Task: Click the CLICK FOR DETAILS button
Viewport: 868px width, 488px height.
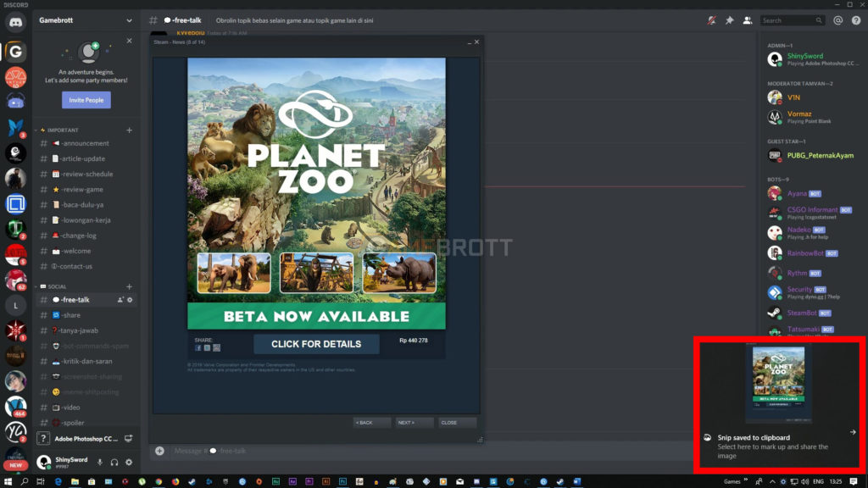Action: pyautogui.click(x=316, y=344)
